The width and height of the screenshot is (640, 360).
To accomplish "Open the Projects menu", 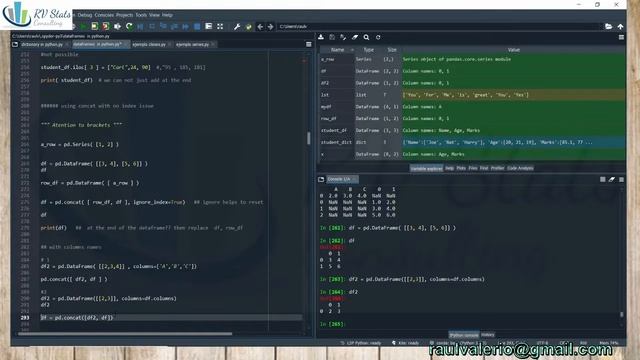I will coord(124,15).
